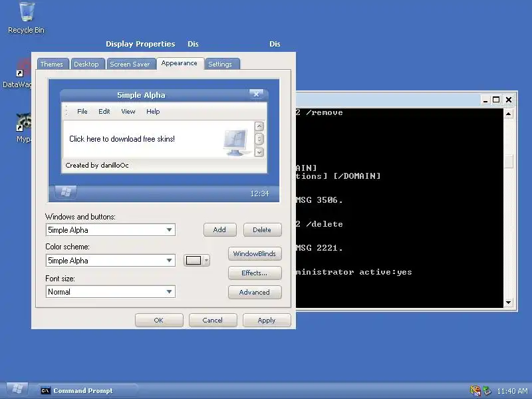Click the Delete button
Image resolution: width=532 pixels, height=399 pixels.
pyautogui.click(x=262, y=229)
